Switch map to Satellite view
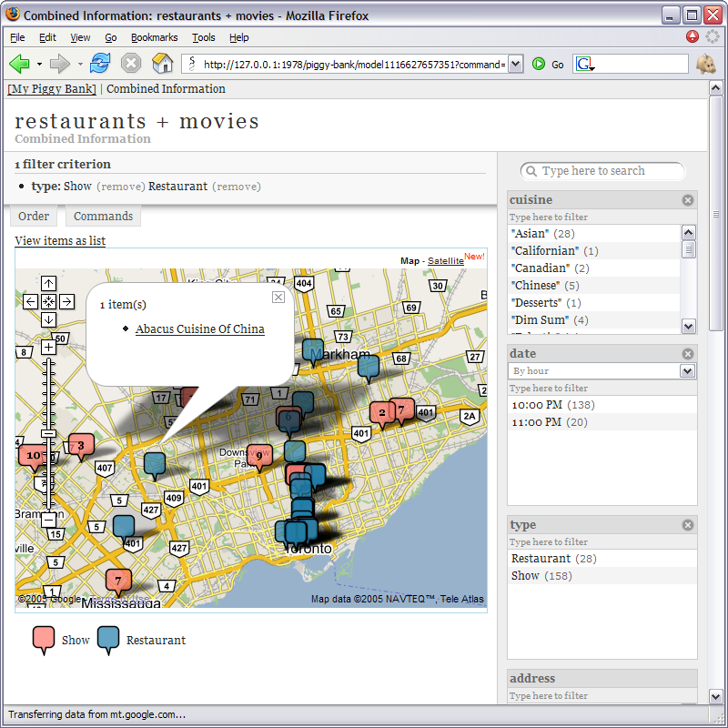The width and height of the screenshot is (728, 728). click(x=445, y=261)
